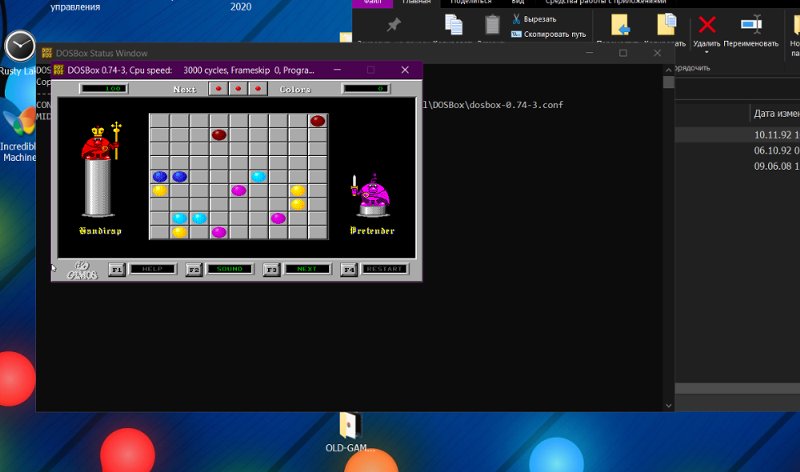This screenshot has height=472, width=800.
Task: Click the pretender's score display showing 0
Action: pyautogui.click(x=366, y=89)
